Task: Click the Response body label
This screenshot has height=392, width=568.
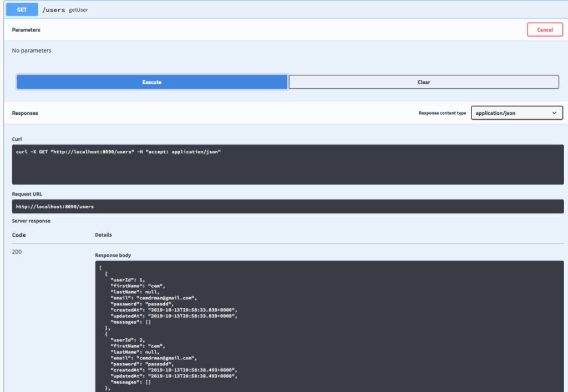Action: pyautogui.click(x=113, y=255)
